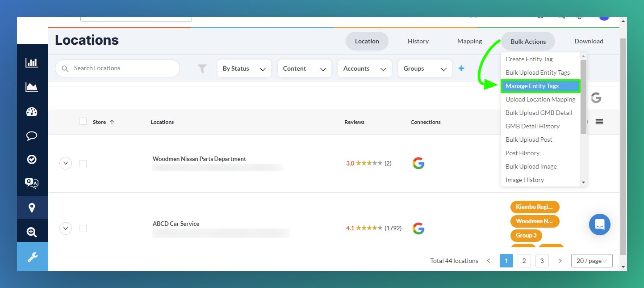644x288 pixels.
Task: Open the area chart trends sidebar icon
Action: pyautogui.click(x=32, y=87)
